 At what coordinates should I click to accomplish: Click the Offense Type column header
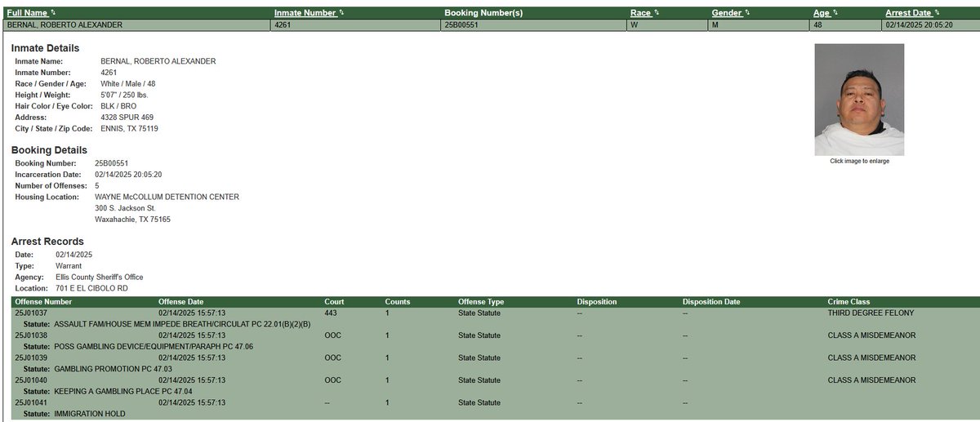coord(481,302)
